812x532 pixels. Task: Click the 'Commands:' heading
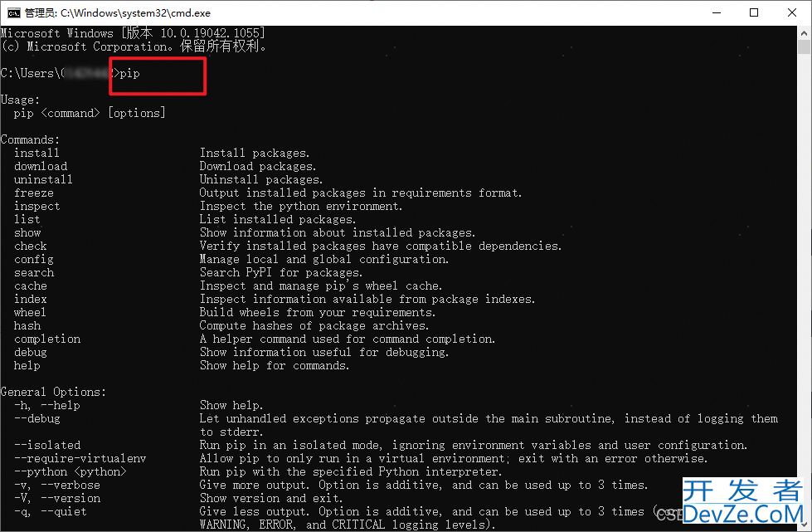point(30,140)
